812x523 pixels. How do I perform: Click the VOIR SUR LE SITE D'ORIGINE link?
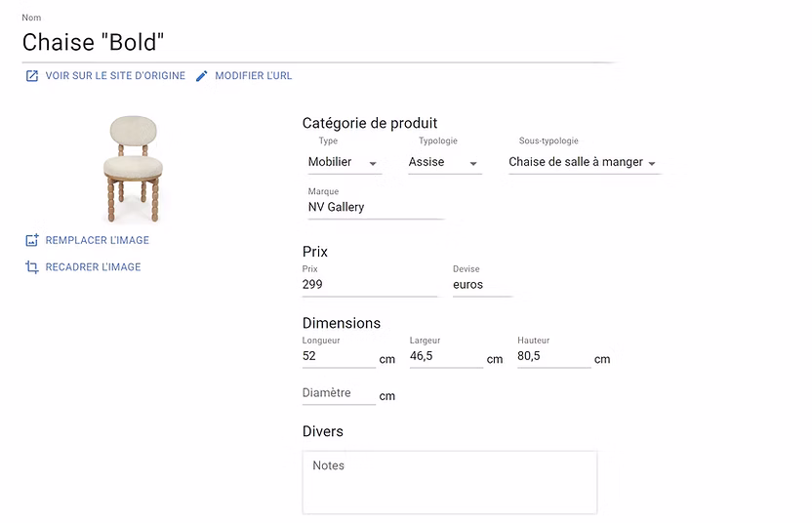click(114, 76)
